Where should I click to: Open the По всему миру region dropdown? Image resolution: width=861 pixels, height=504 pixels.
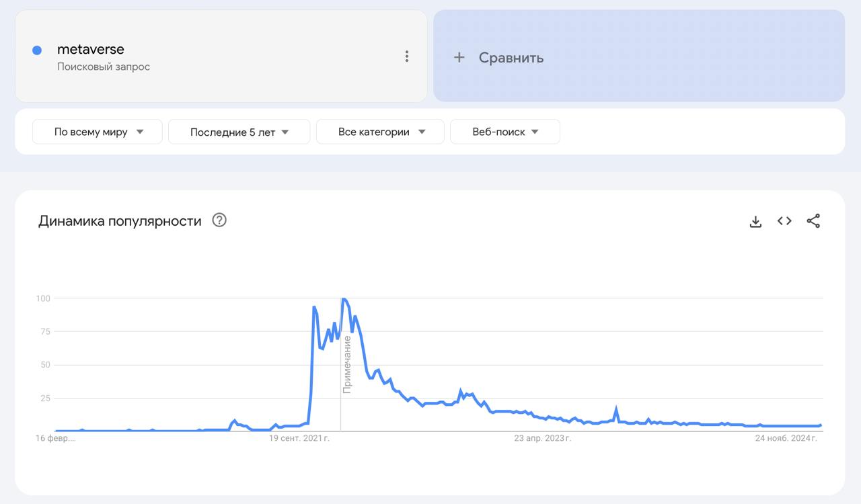[98, 132]
